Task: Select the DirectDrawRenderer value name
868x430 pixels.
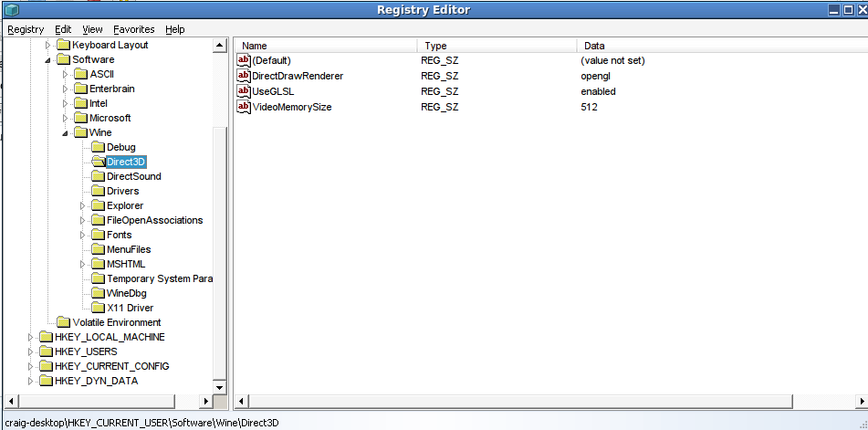Action: pos(298,76)
